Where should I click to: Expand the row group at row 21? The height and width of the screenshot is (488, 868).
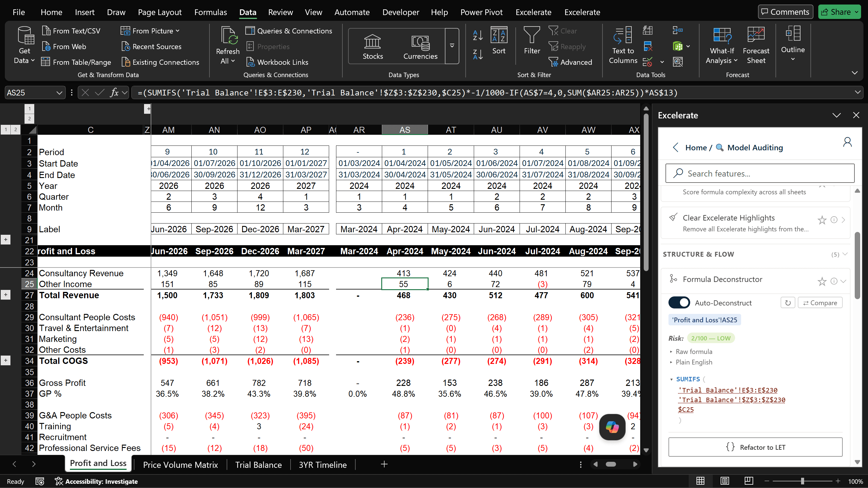point(6,240)
